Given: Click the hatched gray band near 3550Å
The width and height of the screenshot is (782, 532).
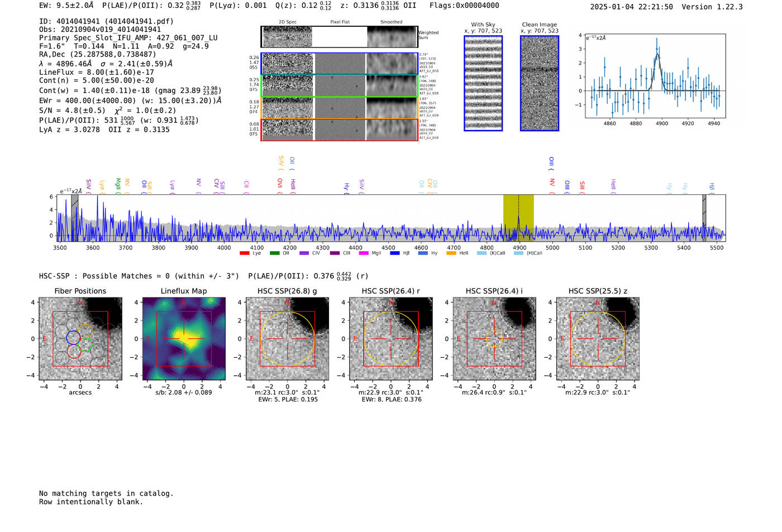Looking at the screenshot, I should pyautogui.click(x=75, y=218).
